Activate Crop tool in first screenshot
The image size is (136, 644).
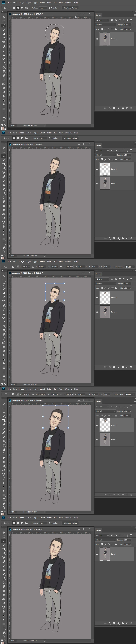(4, 34)
